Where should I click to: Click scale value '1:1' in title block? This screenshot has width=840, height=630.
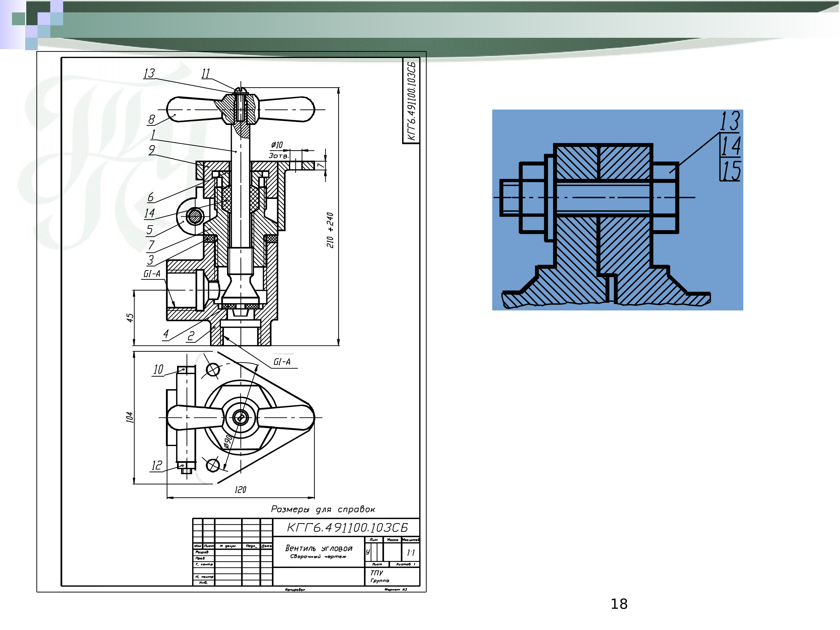tap(411, 553)
